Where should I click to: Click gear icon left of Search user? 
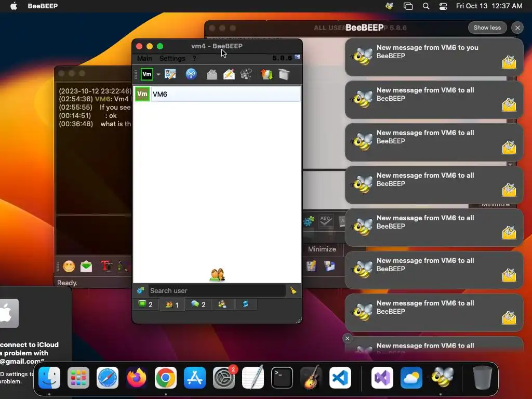pyautogui.click(x=140, y=290)
